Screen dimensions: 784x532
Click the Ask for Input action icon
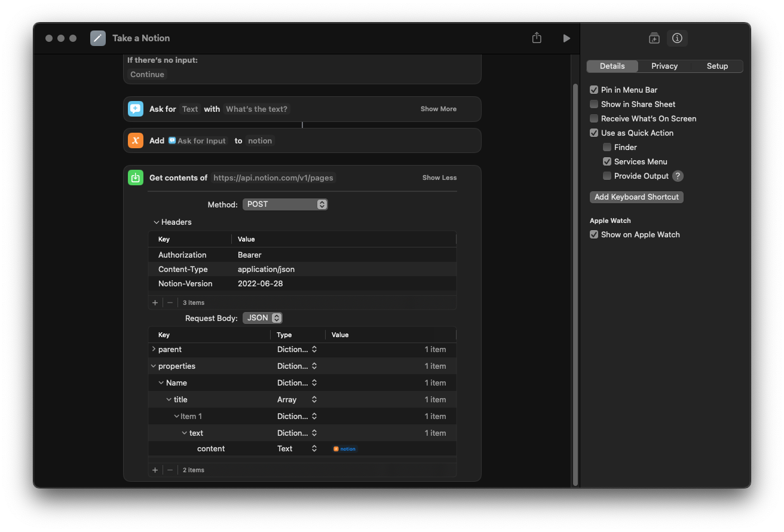[x=136, y=109]
